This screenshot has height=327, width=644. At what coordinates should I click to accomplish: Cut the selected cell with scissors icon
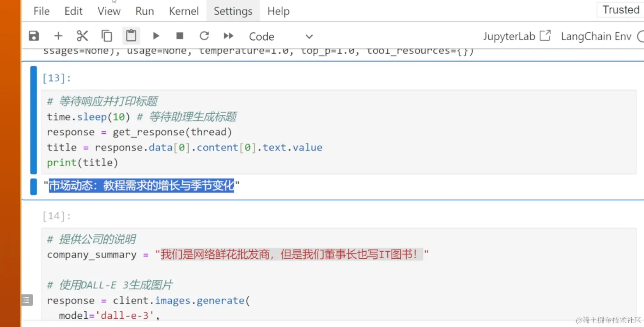coord(83,36)
